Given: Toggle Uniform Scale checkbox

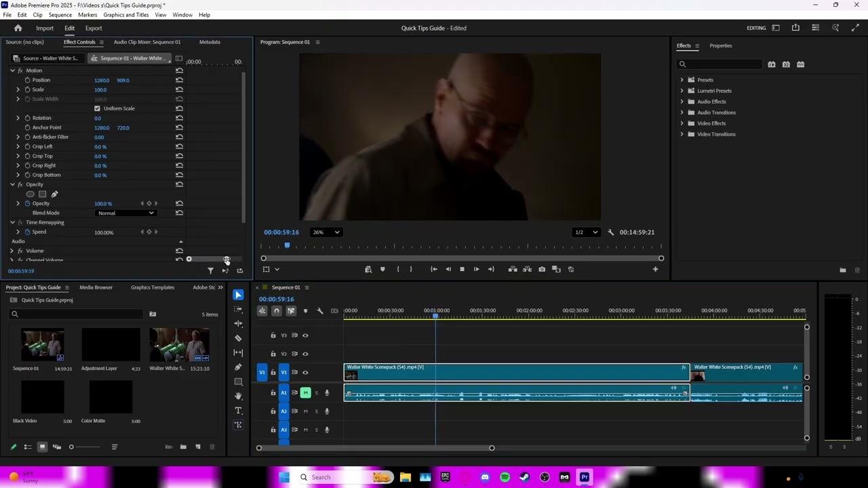Looking at the screenshot, I should (x=97, y=108).
